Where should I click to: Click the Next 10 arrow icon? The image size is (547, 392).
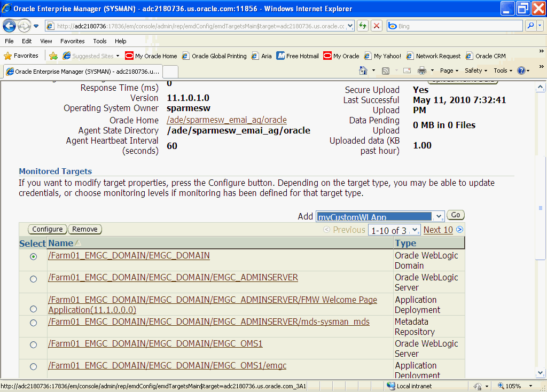(460, 230)
